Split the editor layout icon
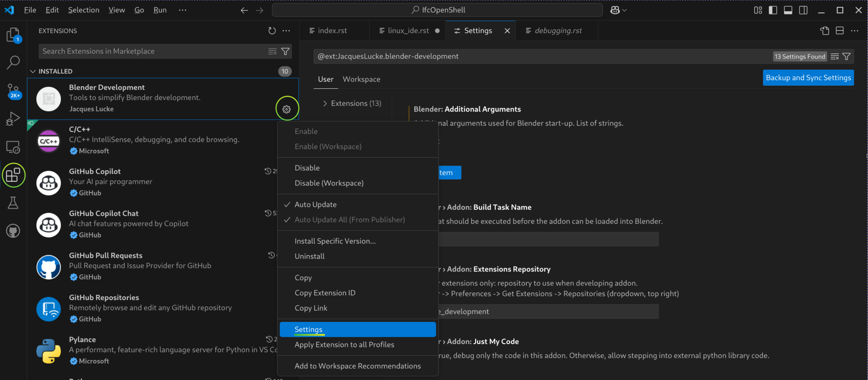This screenshot has height=380, width=868. coord(840,31)
